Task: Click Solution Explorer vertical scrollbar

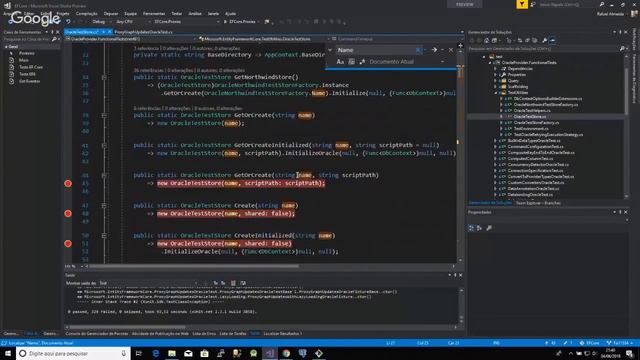Action: coord(627,91)
